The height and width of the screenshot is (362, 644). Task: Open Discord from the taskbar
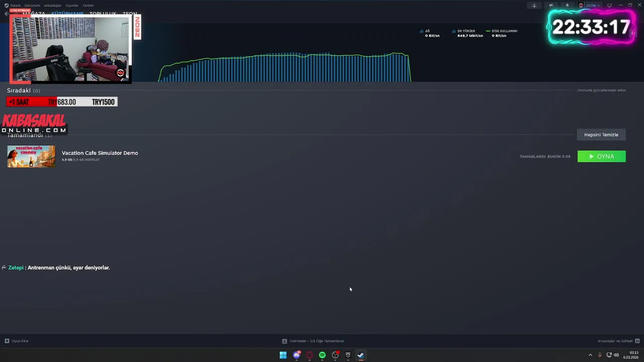tap(296, 355)
